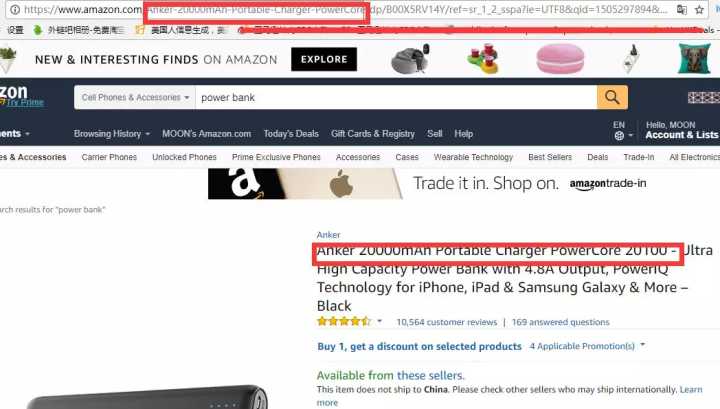The image size is (720, 409).
Task: Click the power bank search input field
Action: click(x=396, y=97)
